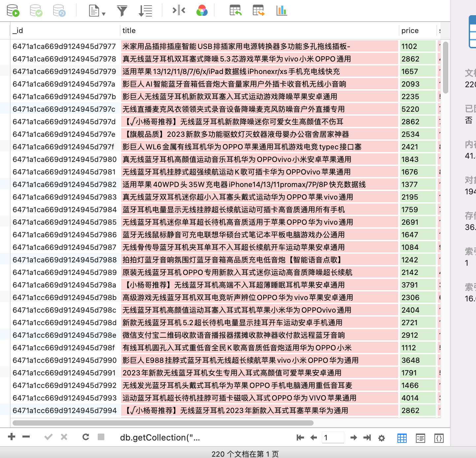This screenshot has height=458, width=476.
Task: Open the document text view icon
Action: point(94,11)
